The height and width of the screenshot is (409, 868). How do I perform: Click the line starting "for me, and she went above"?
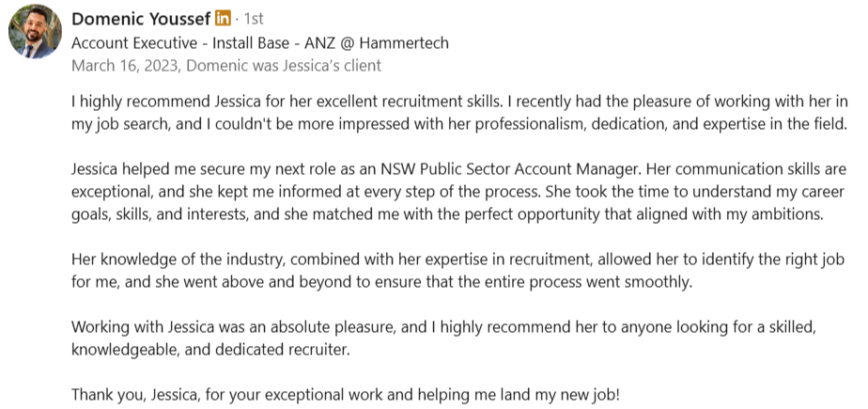tap(382, 282)
